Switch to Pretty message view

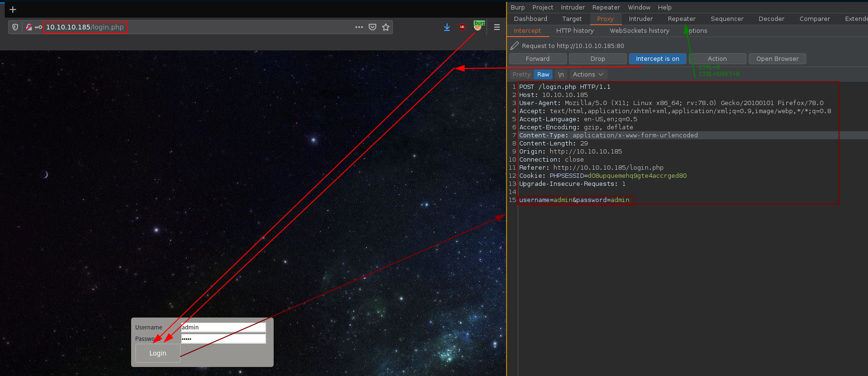pos(521,74)
